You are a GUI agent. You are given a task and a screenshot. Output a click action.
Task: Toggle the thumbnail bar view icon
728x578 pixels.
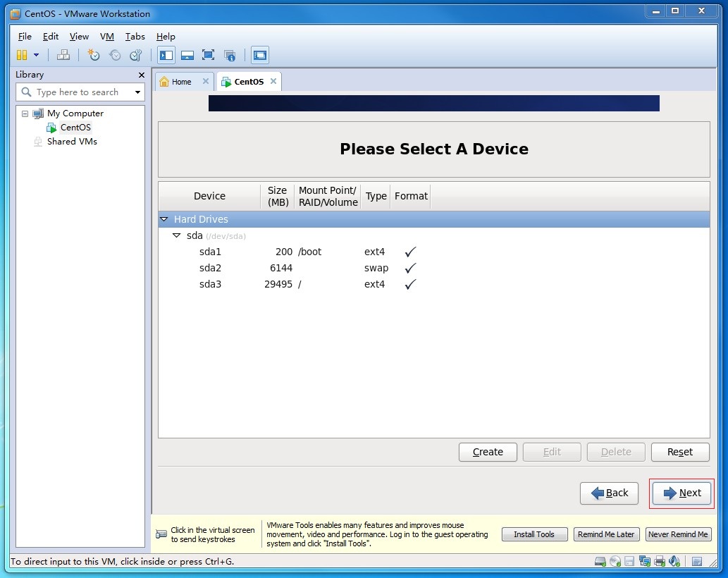187,55
